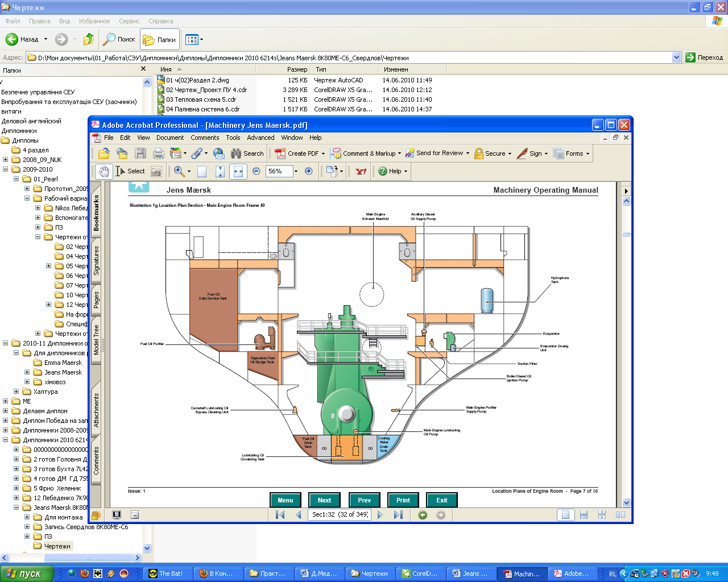This screenshot has height=582, width=728.
Task: Activate the Select text tool
Action: point(130,171)
